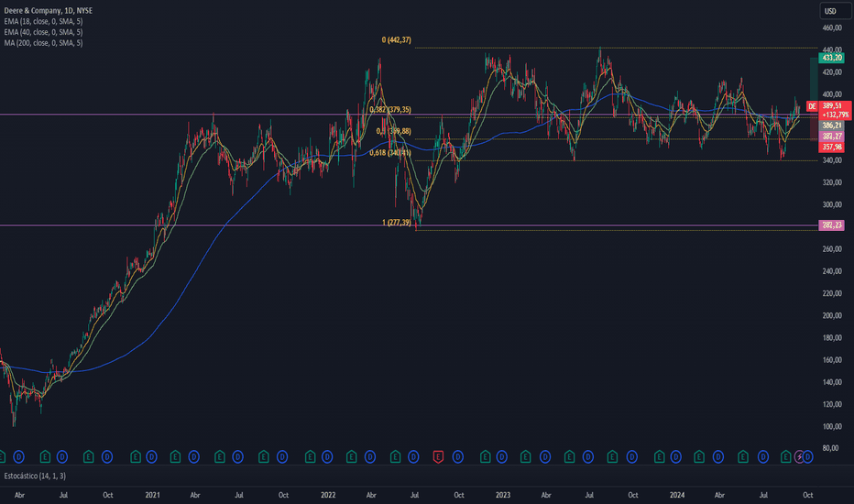Click the 2023 label on time axis
Screen dimensions: 854x504
[501, 495]
